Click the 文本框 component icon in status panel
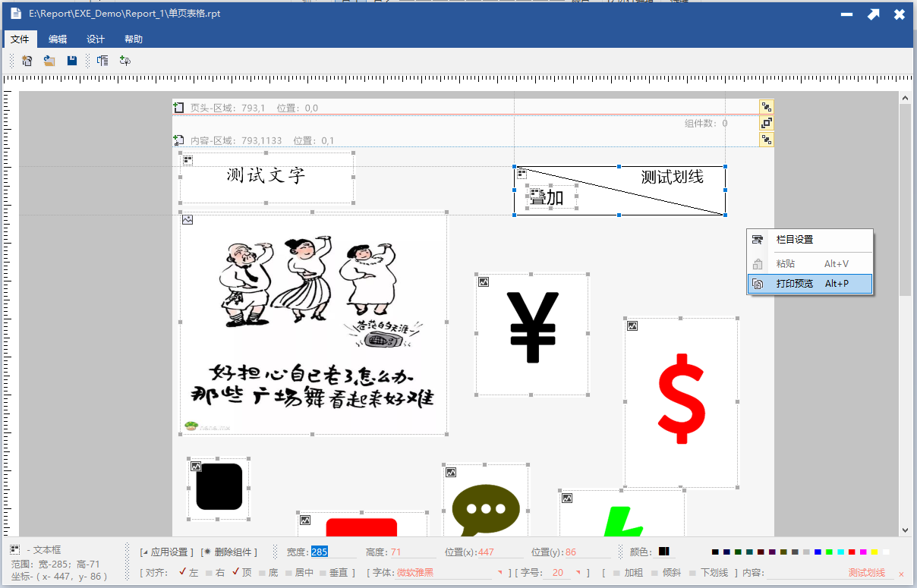The height and width of the screenshot is (588, 917). (x=15, y=549)
